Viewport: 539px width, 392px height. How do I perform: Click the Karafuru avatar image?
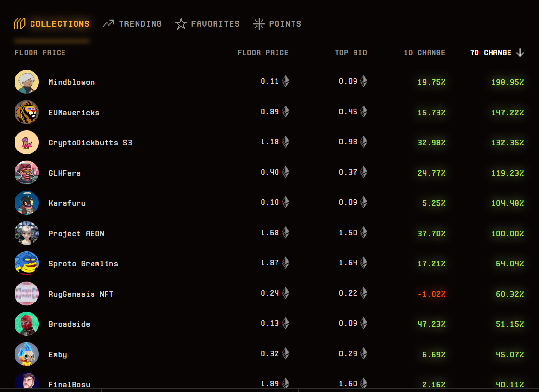coord(27,203)
